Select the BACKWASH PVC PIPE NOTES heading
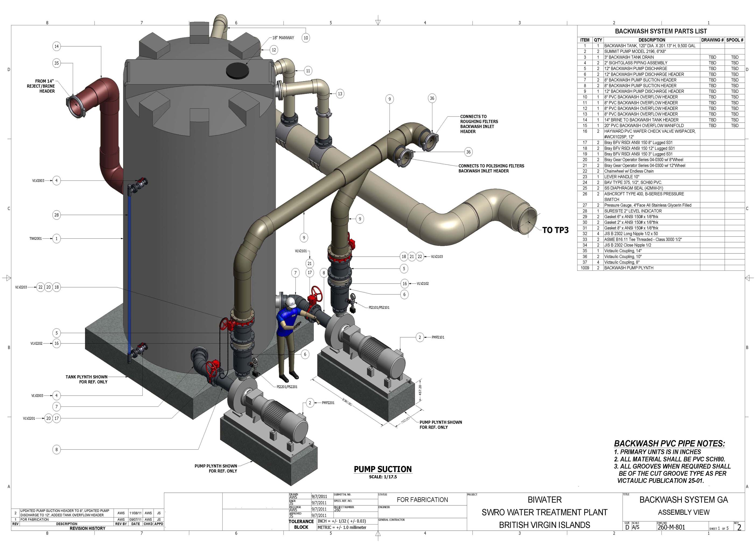The image size is (756, 556). click(x=669, y=444)
